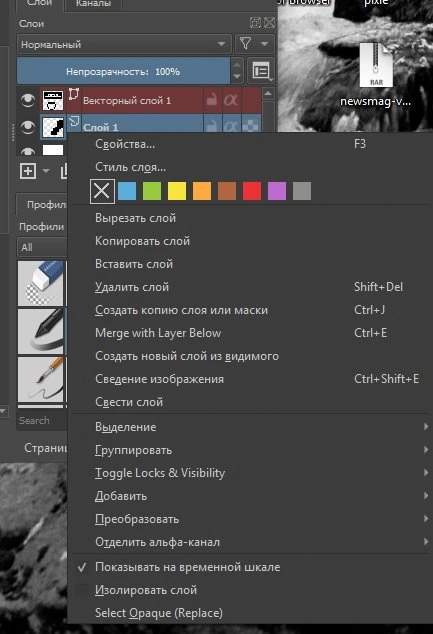Select the ink pen brush preset
433x634 pixels.
click(x=40, y=331)
